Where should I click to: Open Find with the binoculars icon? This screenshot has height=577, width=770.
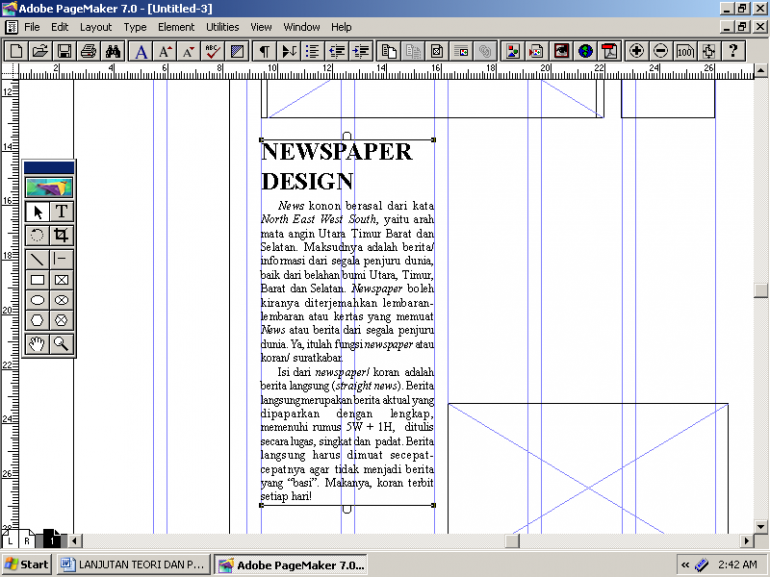[112, 51]
